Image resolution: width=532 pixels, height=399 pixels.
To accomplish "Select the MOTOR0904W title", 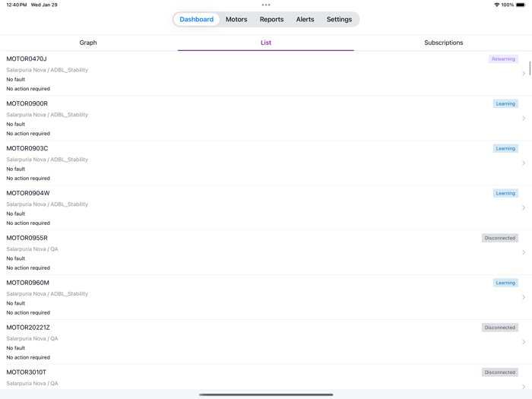I will click(x=28, y=193).
